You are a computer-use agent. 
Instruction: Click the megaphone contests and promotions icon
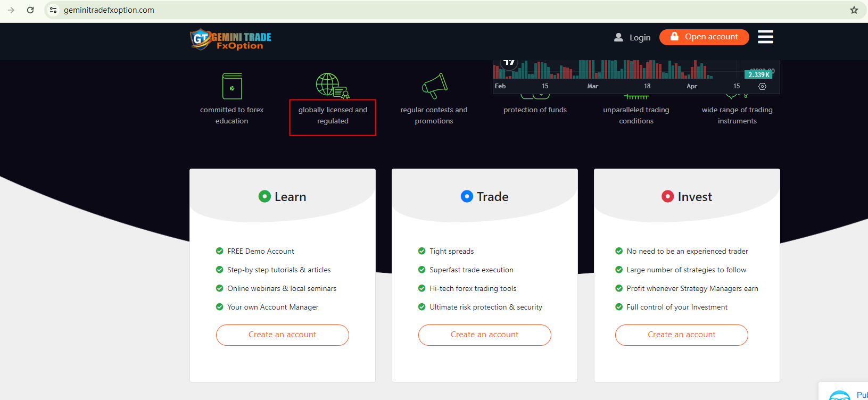tap(434, 86)
